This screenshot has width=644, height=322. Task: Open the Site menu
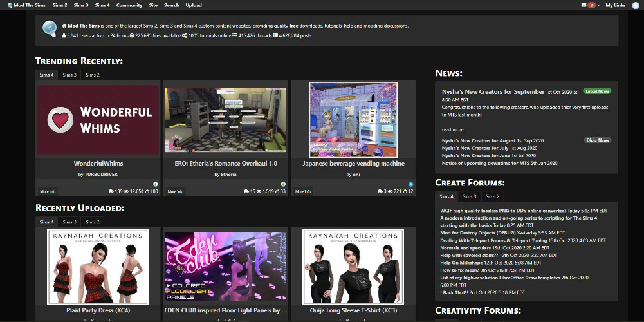[152, 5]
